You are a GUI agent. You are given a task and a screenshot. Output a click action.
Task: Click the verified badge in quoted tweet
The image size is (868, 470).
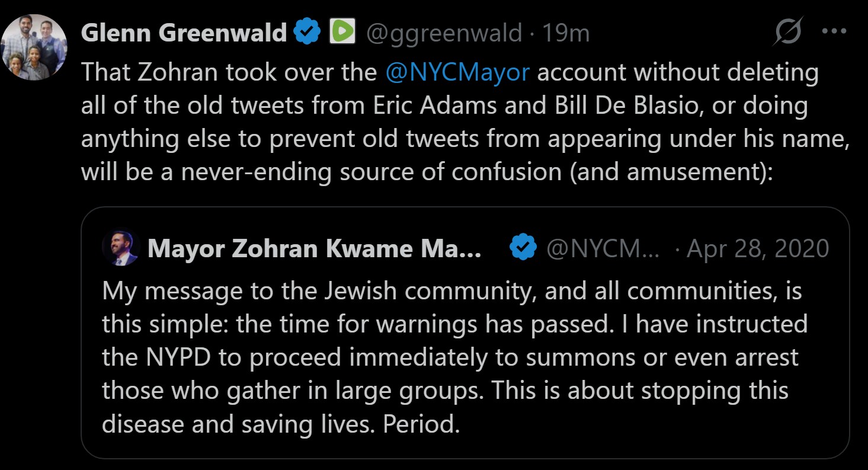[524, 248]
